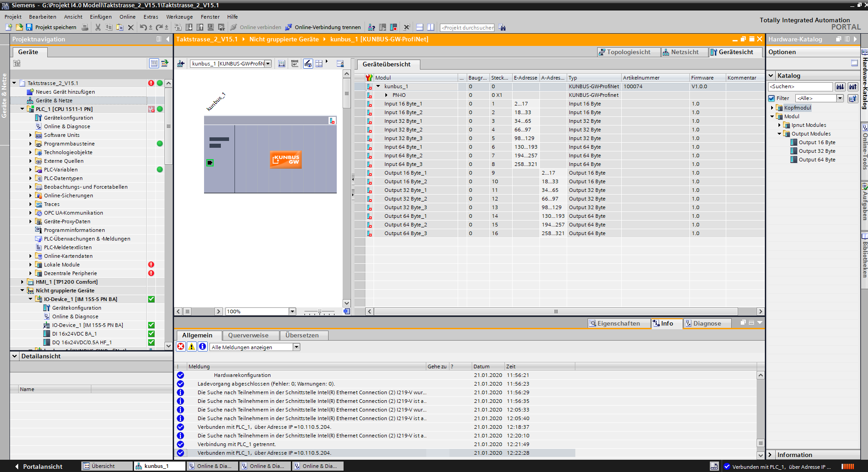Toggle the information filter in Info panel
The height and width of the screenshot is (472, 868).
pyautogui.click(x=203, y=347)
